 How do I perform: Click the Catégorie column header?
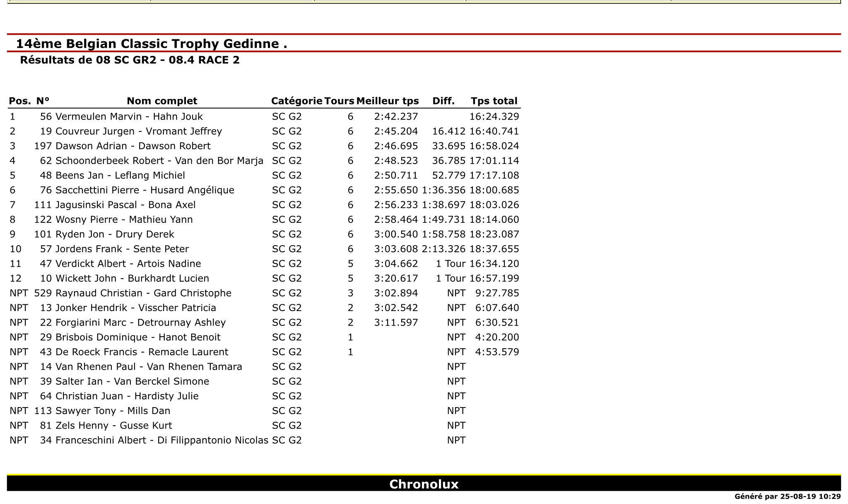coord(296,101)
